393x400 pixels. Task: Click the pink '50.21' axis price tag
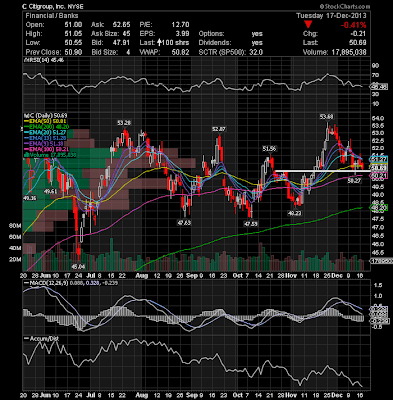tap(379, 176)
